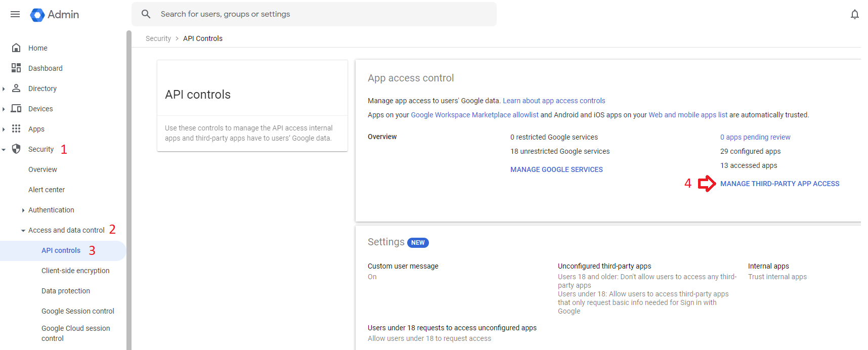This screenshot has width=868, height=350.
Task: Click 0 apps pending review link
Action: tap(755, 137)
